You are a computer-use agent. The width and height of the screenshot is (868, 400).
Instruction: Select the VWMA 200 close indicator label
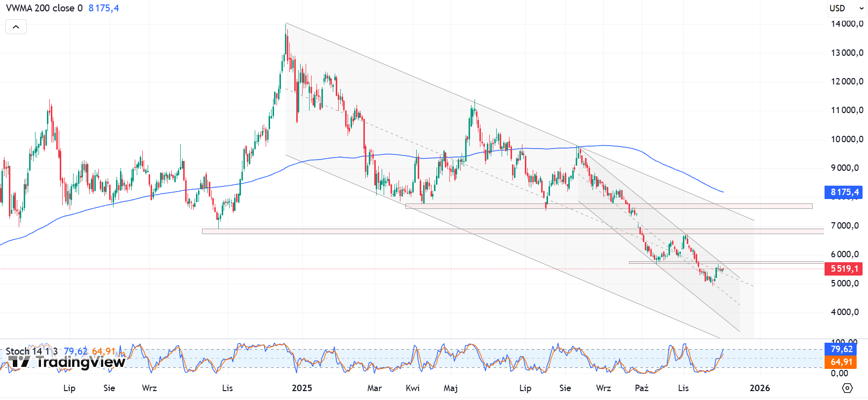(x=44, y=8)
